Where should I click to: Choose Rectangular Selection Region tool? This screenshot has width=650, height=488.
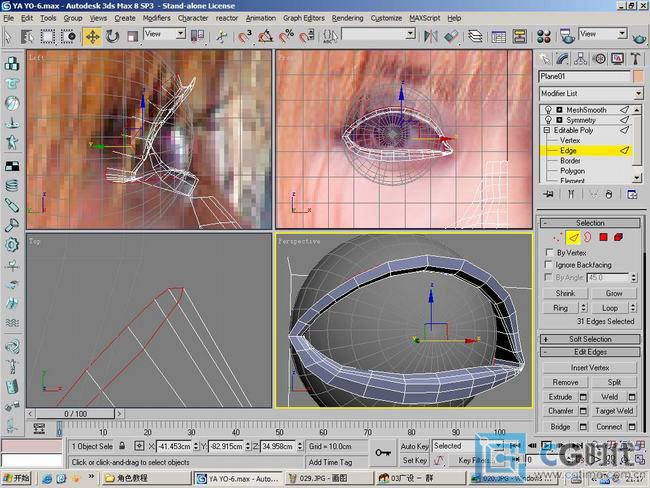pos(48,37)
